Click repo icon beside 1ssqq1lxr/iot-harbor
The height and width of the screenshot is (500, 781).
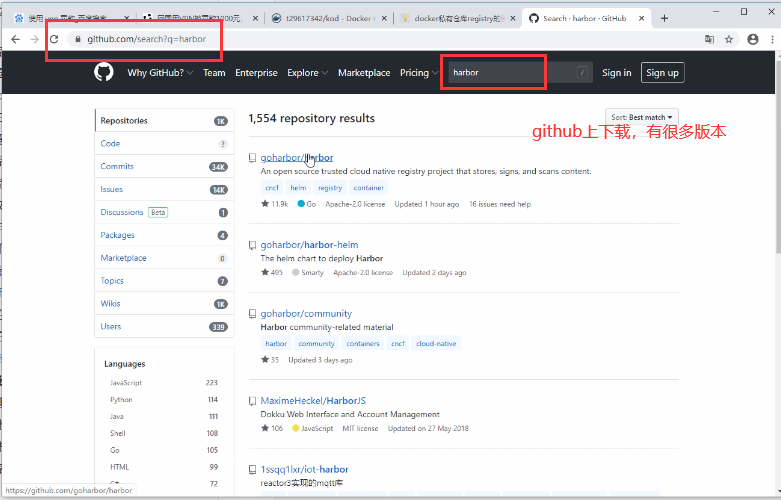[x=253, y=470]
